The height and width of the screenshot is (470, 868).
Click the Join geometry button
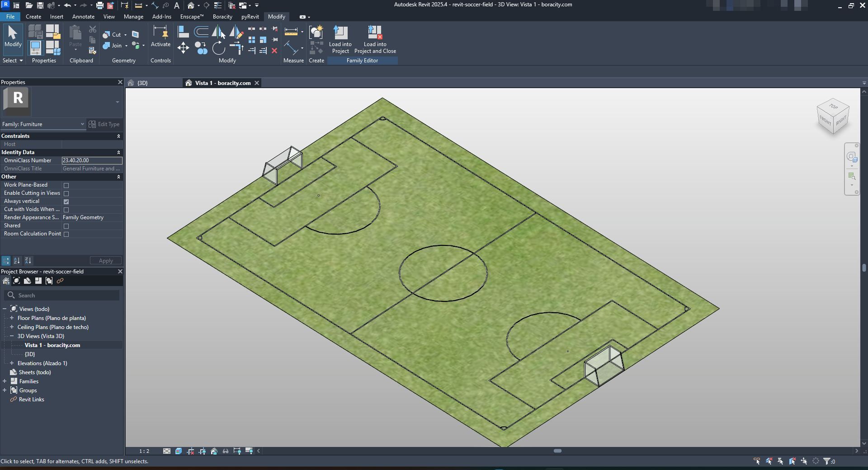[x=112, y=46]
